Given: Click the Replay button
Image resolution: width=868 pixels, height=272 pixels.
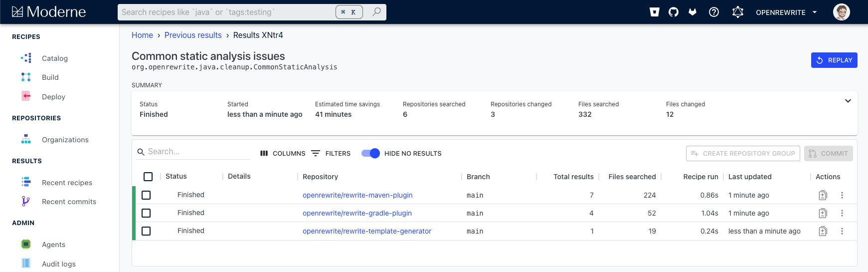Looking at the screenshot, I should pos(834,60).
